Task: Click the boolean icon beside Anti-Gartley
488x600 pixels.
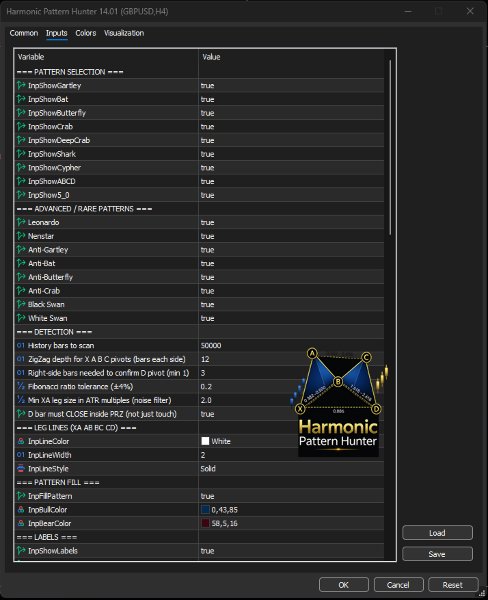Action: (21, 249)
